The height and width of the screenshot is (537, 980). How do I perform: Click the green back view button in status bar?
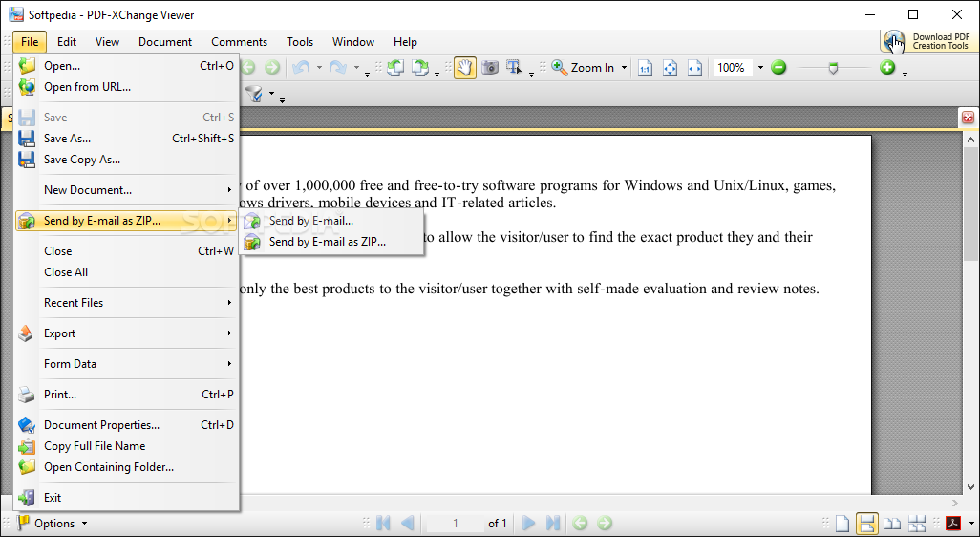(580, 523)
